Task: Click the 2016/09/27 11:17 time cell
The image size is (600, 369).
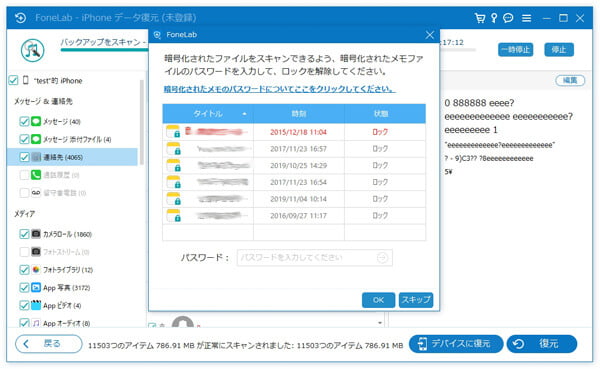Action: pyautogui.click(x=298, y=216)
